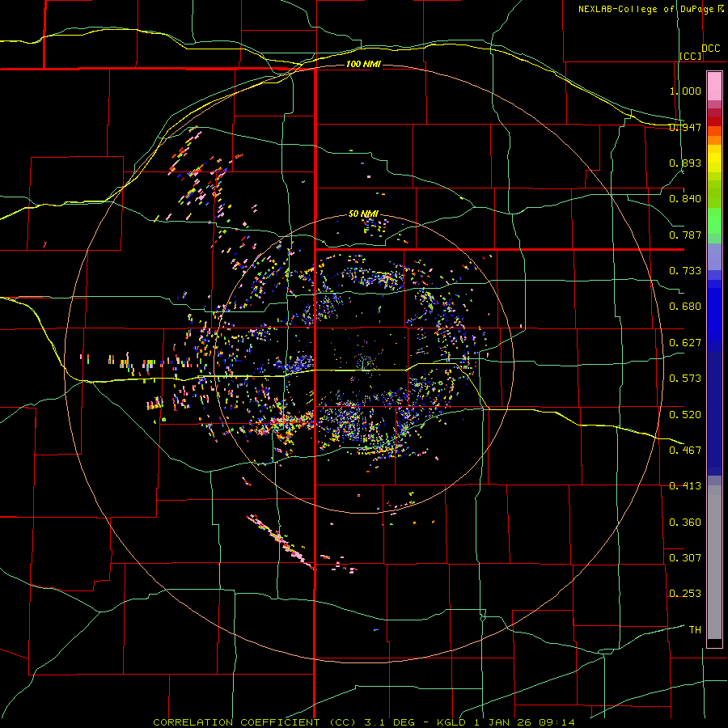Click the 50 NMI range ring label
728x728 pixels.
pyautogui.click(x=363, y=214)
